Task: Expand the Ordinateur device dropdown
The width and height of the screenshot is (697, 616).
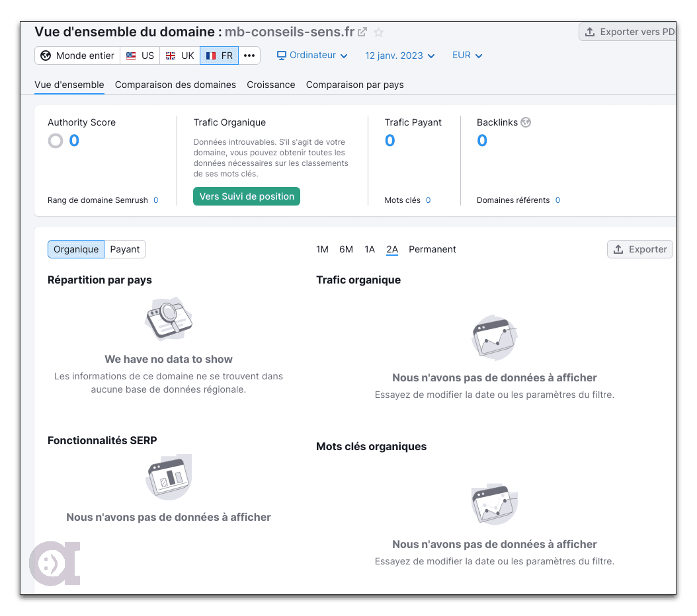Action: (x=312, y=56)
